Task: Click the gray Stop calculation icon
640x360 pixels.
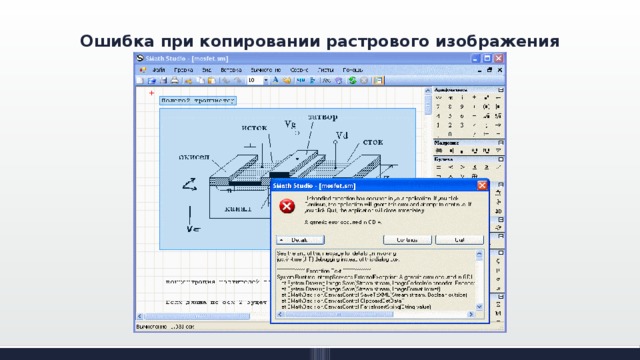Action: pyautogui.click(x=364, y=81)
